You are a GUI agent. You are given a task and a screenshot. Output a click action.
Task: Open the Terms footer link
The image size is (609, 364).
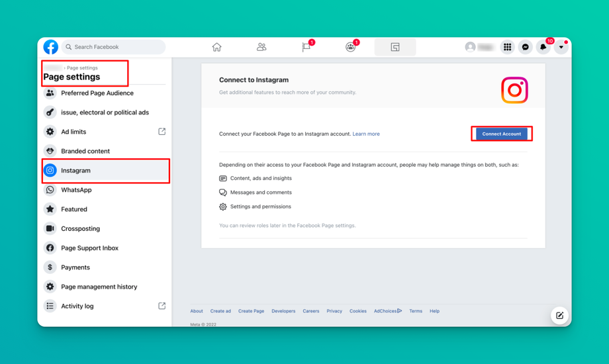pos(416,311)
